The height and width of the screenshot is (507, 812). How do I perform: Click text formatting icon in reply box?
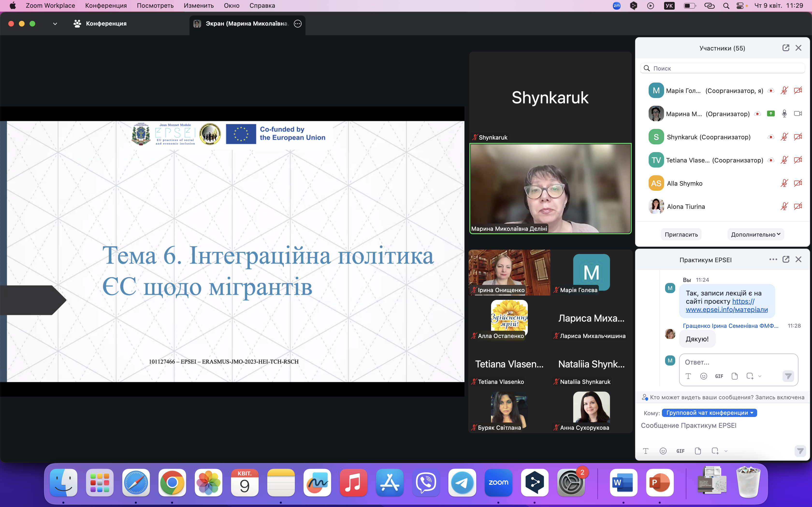tap(688, 376)
